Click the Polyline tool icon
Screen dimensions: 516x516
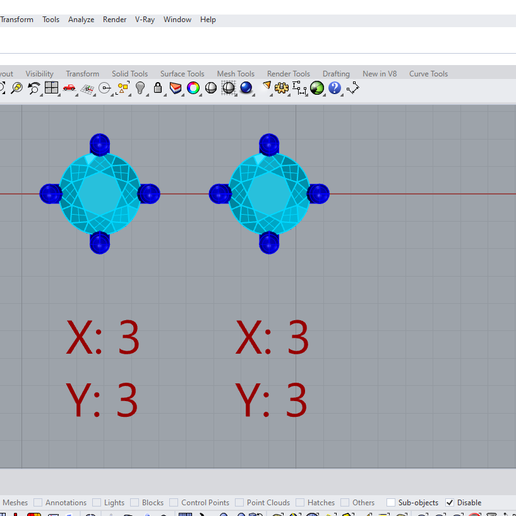[352, 88]
